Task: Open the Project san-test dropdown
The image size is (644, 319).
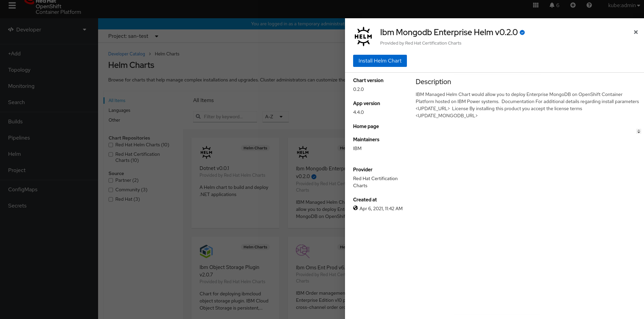Action: (133, 36)
